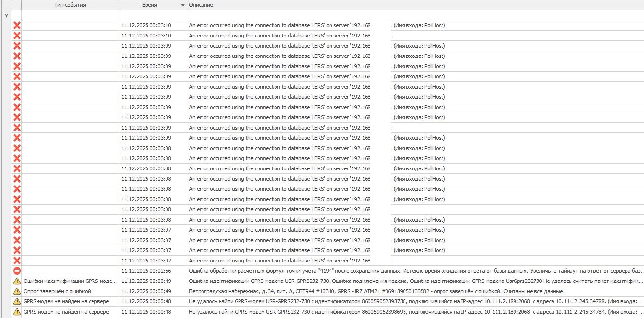
Task: Click the 'Время' column header label
Action: click(x=149, y=5)
